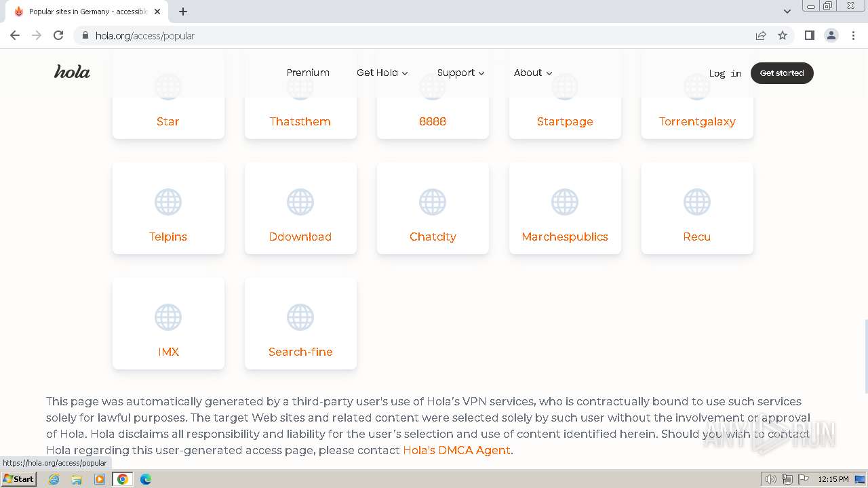Screen dimensions: 868x488
Task: Click the globe icon on the Ddownload card
Action: (x=300, y=202)
